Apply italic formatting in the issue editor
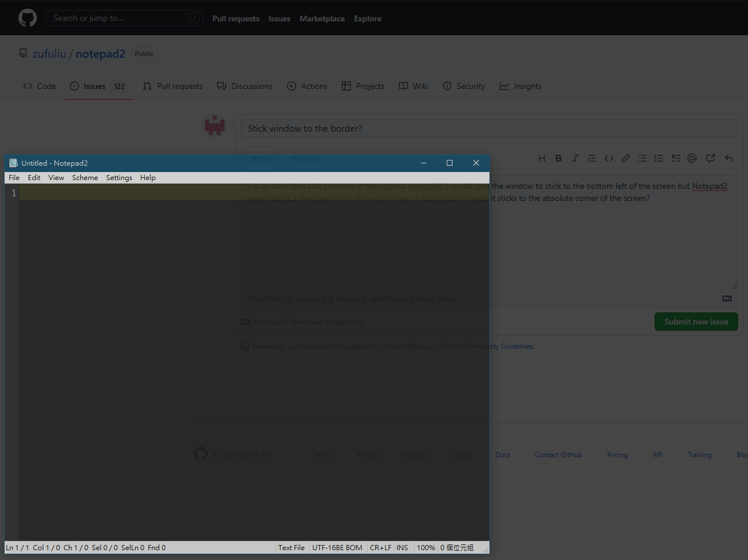The height and width of the screenshot is (560, 748). (x=575, y=158)
